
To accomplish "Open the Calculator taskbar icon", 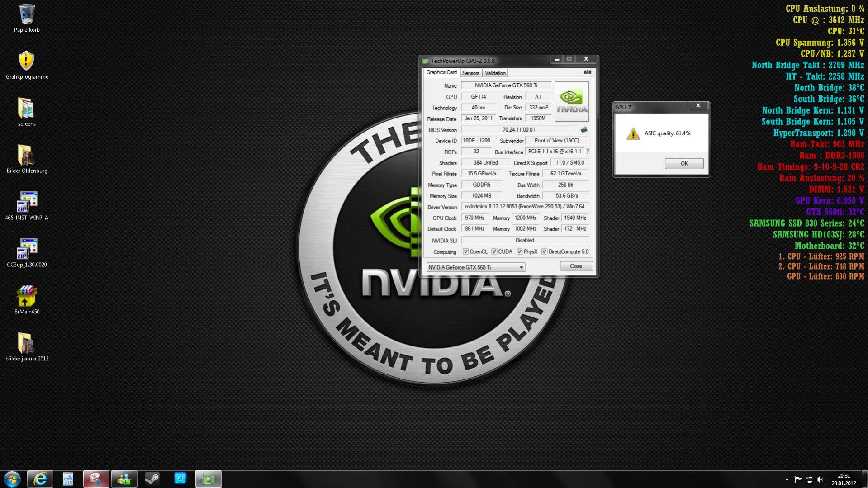I will coord(68,479).
